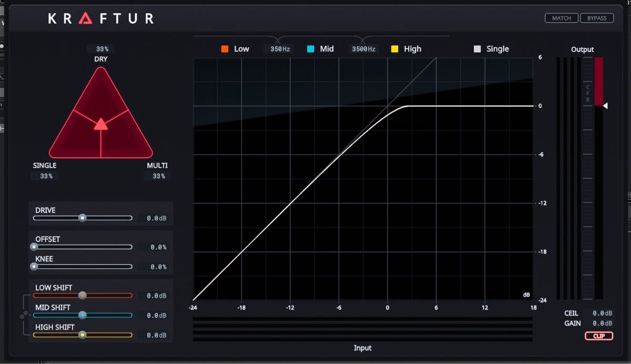Screen dimensions: 631x364
Task: Click the Single band label
Action: 497,49
